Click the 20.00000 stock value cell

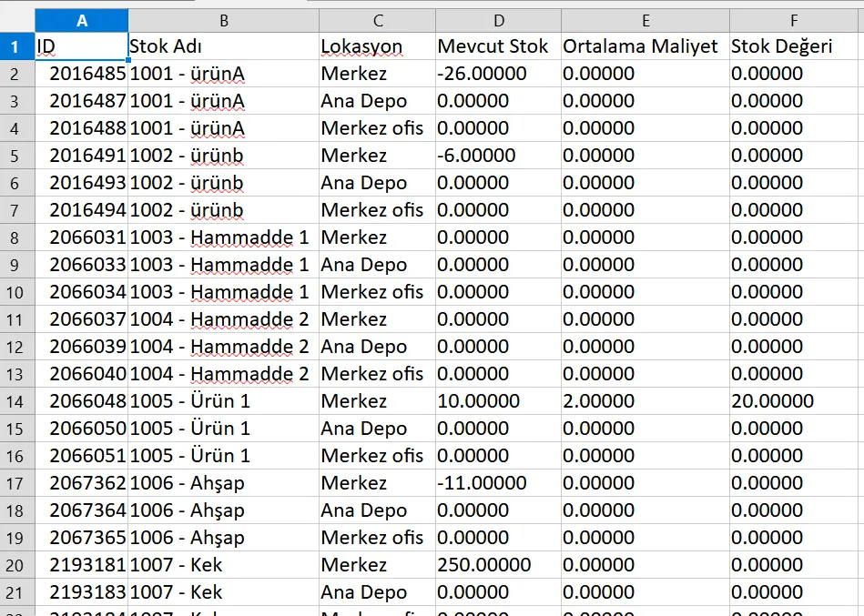point(794,401)
